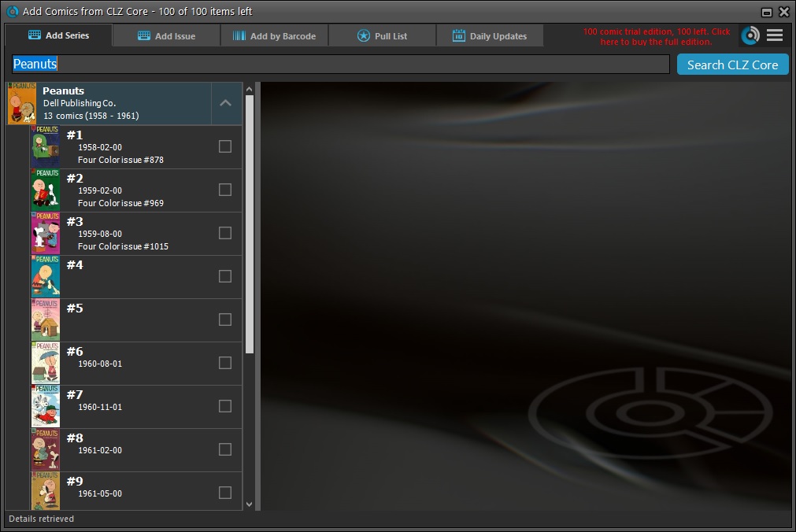
Task: Collapse the Peanuts series chevron
Action: coord(225,103)
